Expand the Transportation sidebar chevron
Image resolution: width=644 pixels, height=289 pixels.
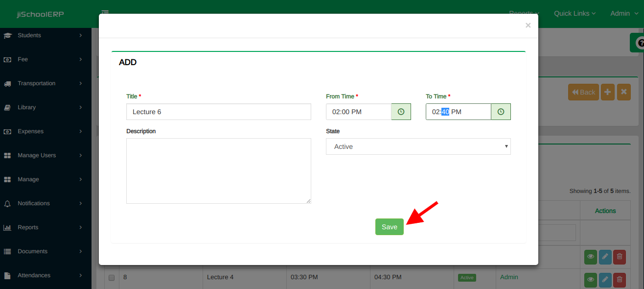click(81, 83)
